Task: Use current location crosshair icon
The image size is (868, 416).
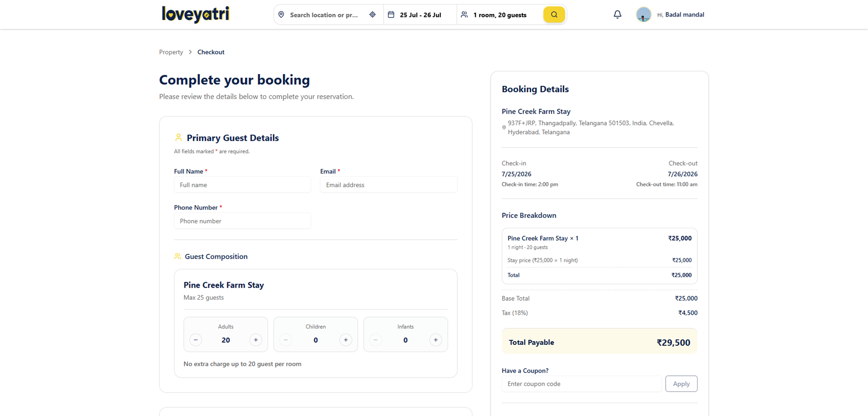Action: tap(373, 15)
